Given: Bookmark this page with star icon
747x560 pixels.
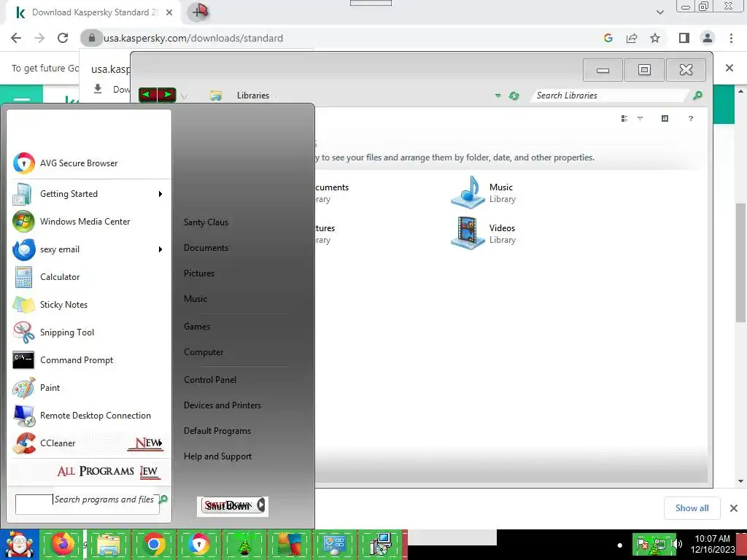Looking at the screenshot, I should (x=655, y=38).
